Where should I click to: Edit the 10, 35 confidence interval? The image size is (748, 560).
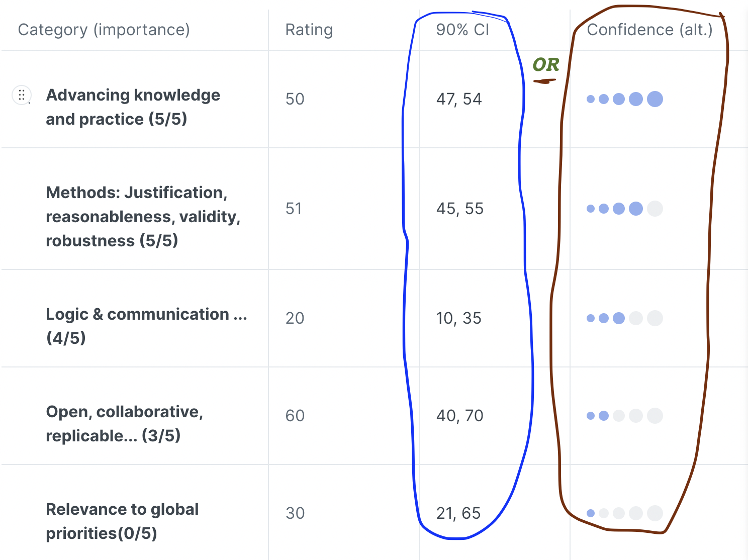[459, 318]
